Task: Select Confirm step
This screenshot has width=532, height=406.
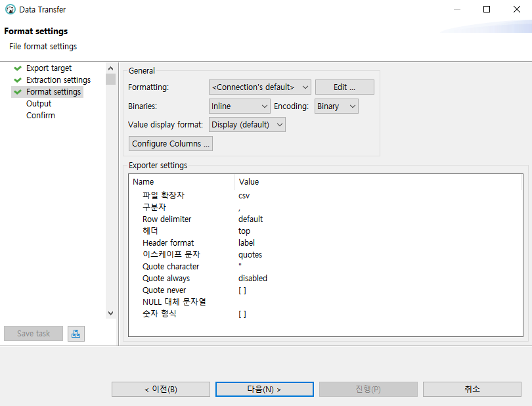Action: [x=40, y=116]
